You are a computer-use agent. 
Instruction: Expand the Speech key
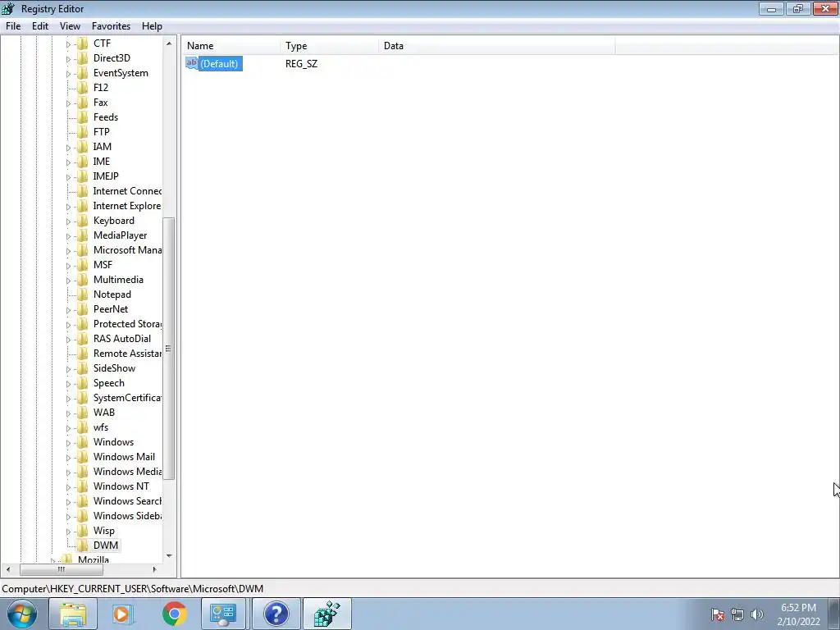click(68, 384)
